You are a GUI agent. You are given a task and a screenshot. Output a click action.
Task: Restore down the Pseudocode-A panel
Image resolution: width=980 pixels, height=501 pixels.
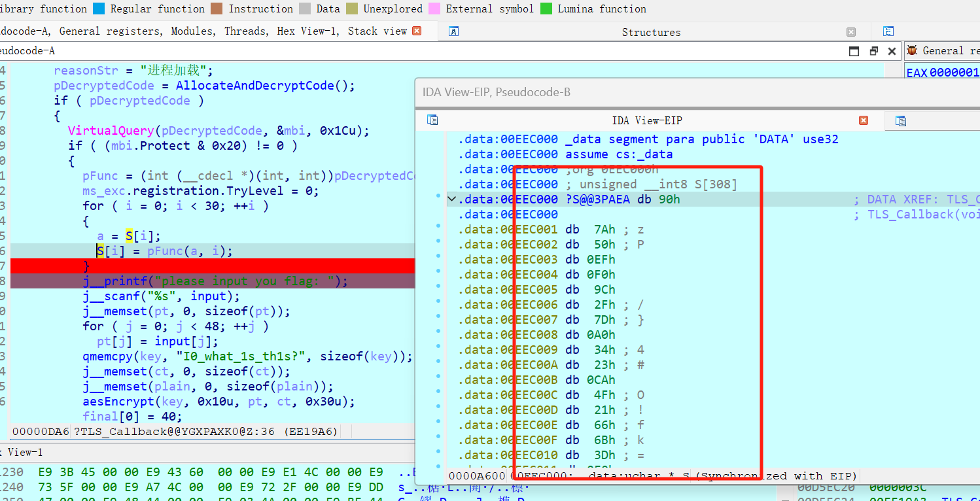pos(873,51)
